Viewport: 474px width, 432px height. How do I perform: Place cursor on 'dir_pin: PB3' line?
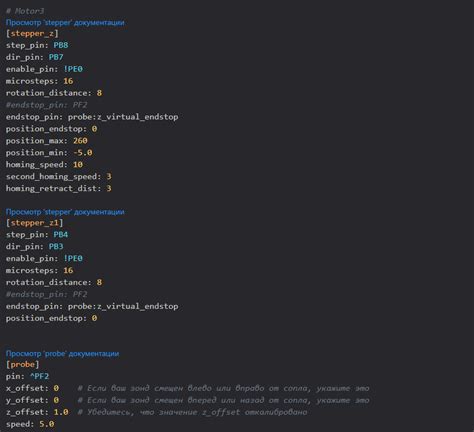point(34,246)
